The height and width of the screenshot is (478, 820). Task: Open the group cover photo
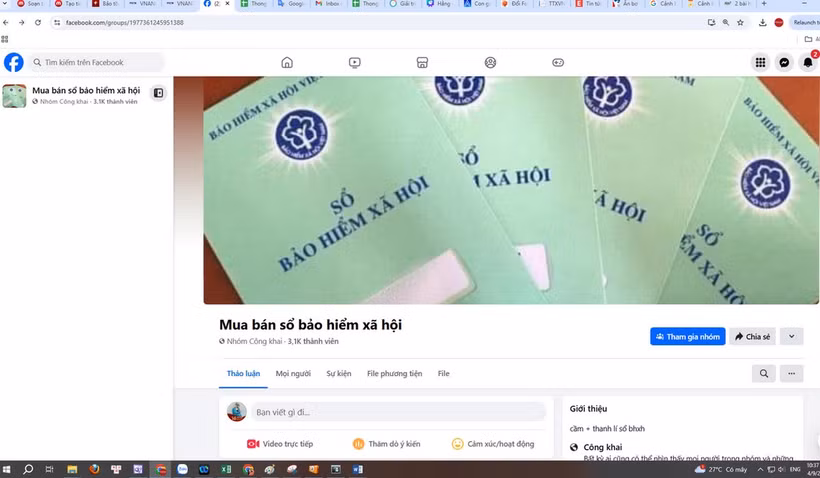pos(511,190)
